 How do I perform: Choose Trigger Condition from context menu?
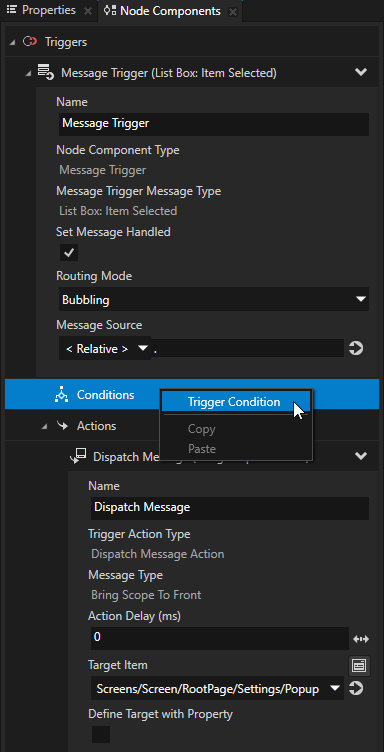point(236,402)
